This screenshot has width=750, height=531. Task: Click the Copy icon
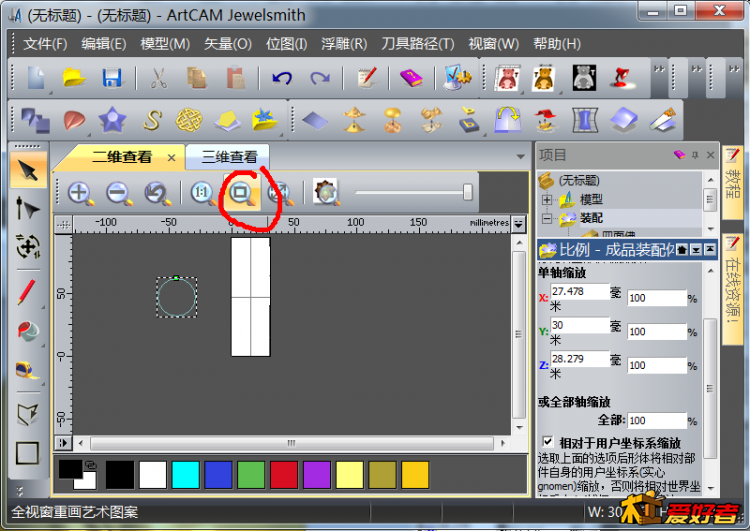pos(196,78)
